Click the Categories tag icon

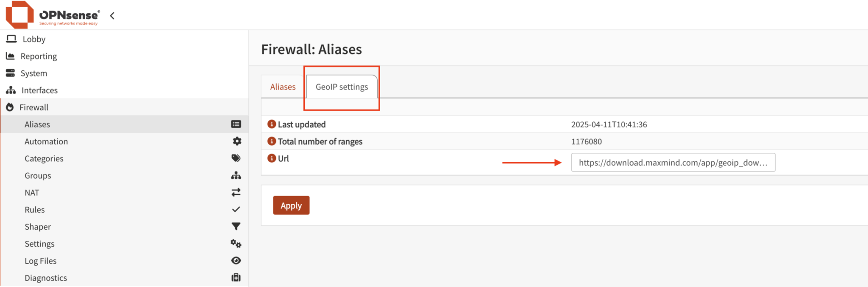[x=236, y=158]
